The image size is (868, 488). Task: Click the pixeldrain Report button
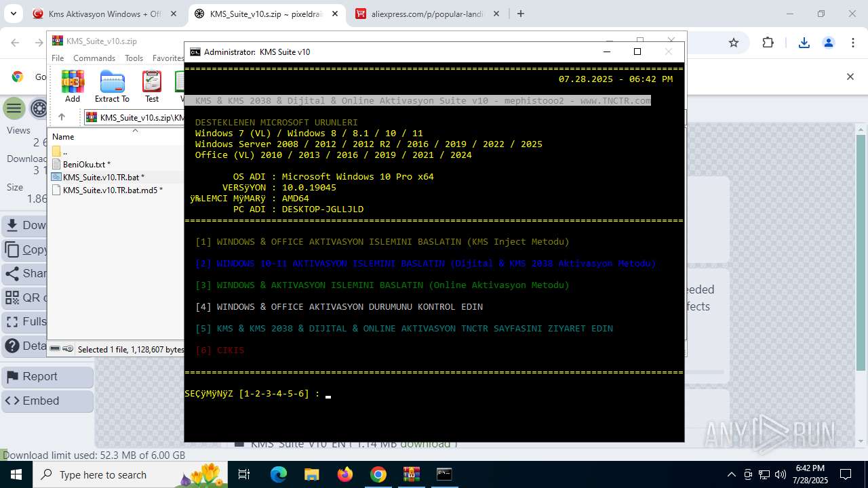pyautogui.click(x=47, y=377)
